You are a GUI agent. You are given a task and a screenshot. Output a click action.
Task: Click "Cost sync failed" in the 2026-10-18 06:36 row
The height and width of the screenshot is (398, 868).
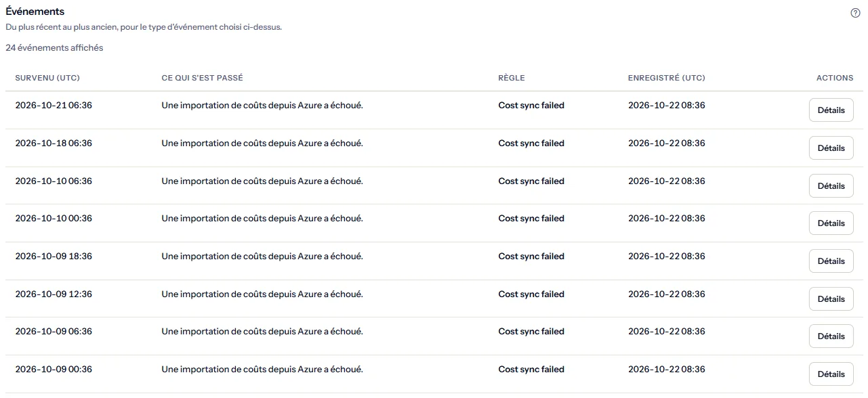[x=531, y=143]
